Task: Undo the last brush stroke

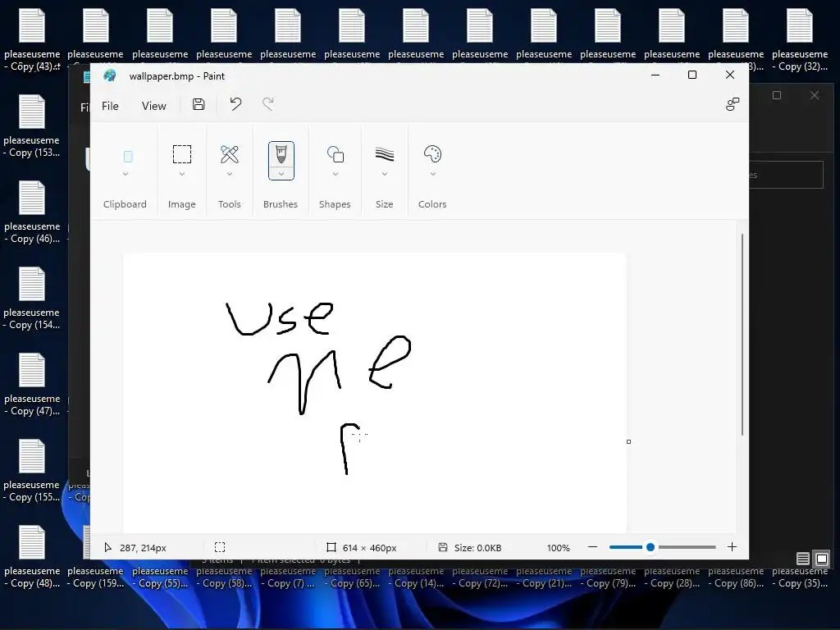Action: [x=235, y=104]
